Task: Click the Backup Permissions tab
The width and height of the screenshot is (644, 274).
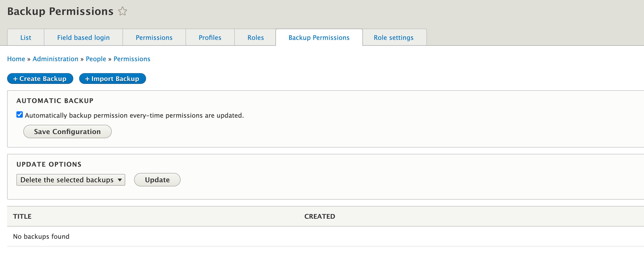Action: click(x=319, y=37)
